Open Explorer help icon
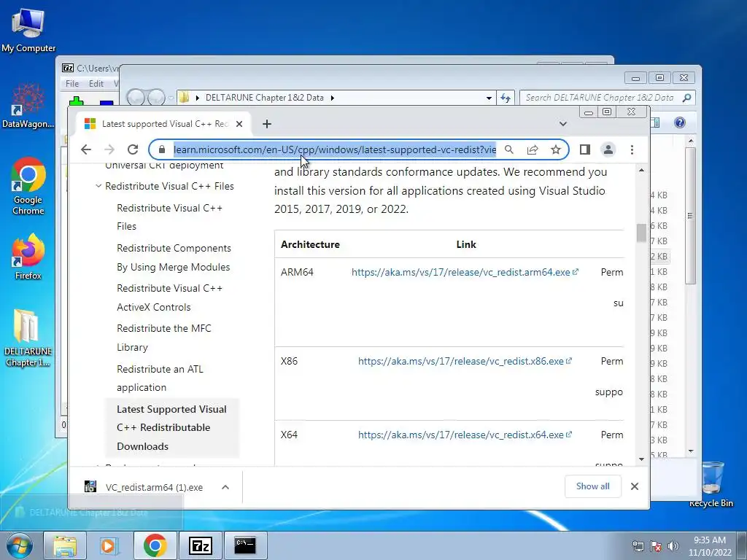 (680, 122)
